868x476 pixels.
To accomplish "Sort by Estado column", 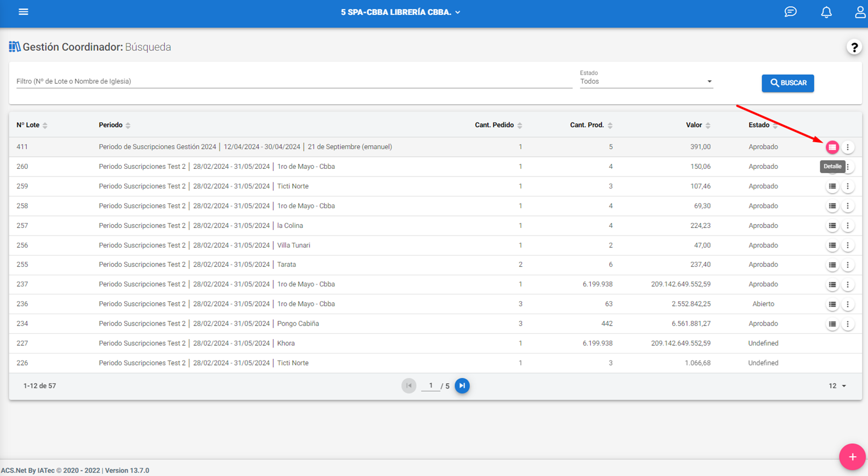I will point(763,125).
